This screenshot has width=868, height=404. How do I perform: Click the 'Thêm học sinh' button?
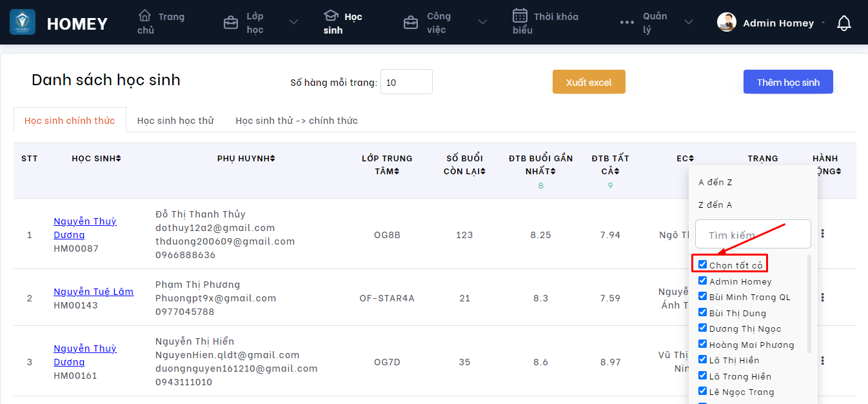(788, 82)
